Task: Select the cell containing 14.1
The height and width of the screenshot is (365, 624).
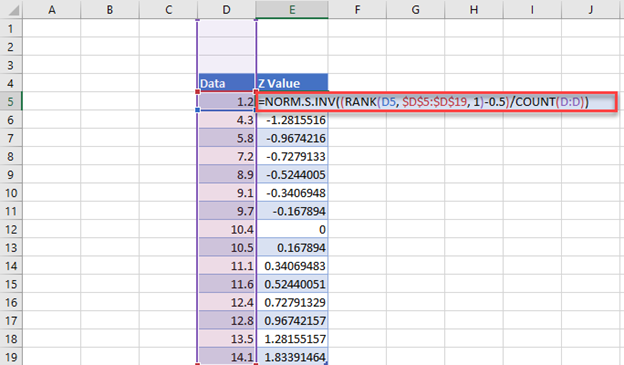Action: click(226, 357)
